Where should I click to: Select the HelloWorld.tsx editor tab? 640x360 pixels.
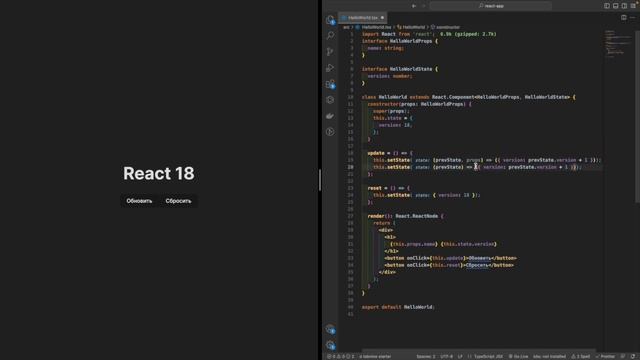[x=362, y=18]
